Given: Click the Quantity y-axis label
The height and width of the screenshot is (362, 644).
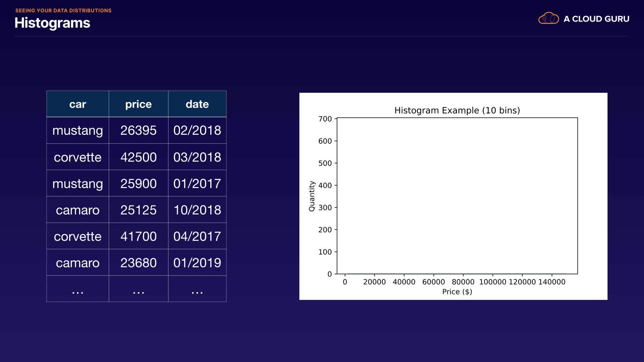Looking at the screenshot, I should tap(312, 196).
